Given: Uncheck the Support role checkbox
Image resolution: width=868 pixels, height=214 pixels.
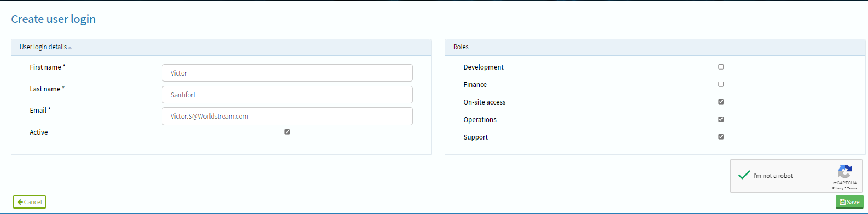Looking at the screenshot, I should pos(721,137).
